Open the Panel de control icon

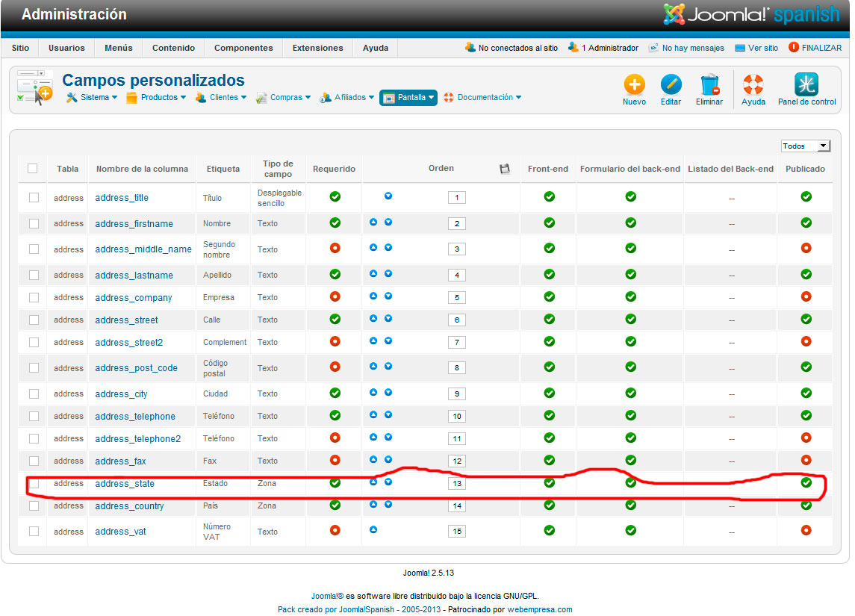[806, 84]
